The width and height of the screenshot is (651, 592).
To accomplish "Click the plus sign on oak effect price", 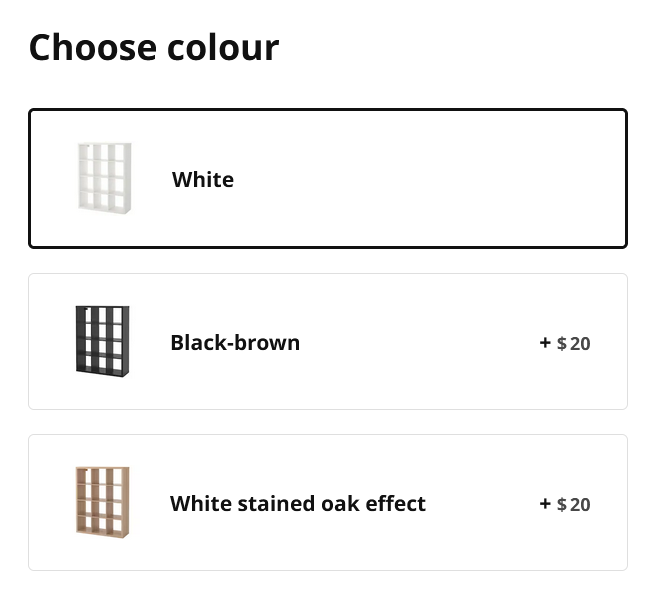I will click(x=545, y=503).
